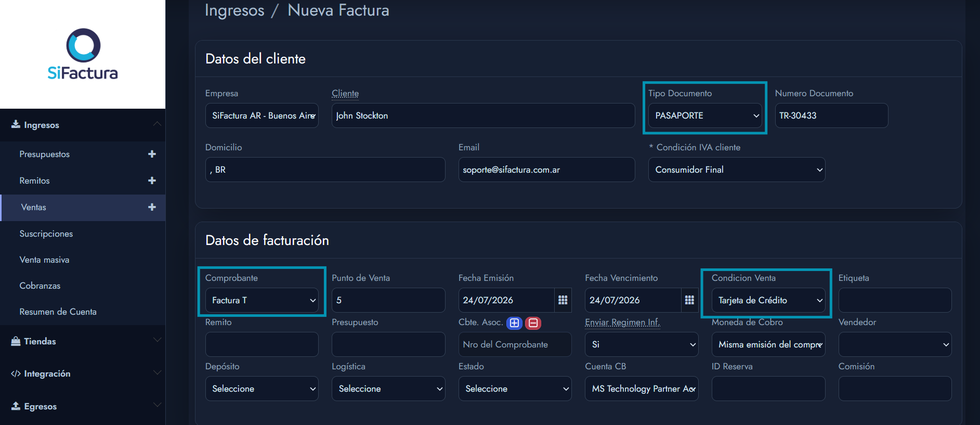Screen dimensions: 980x425
Task: Click the Enviar Regimen Inf. label
Action: (622, 322)
